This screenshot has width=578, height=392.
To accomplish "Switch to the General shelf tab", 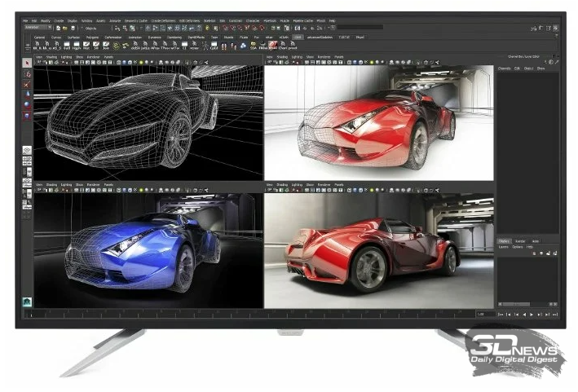I will click(x=39, y=37).
